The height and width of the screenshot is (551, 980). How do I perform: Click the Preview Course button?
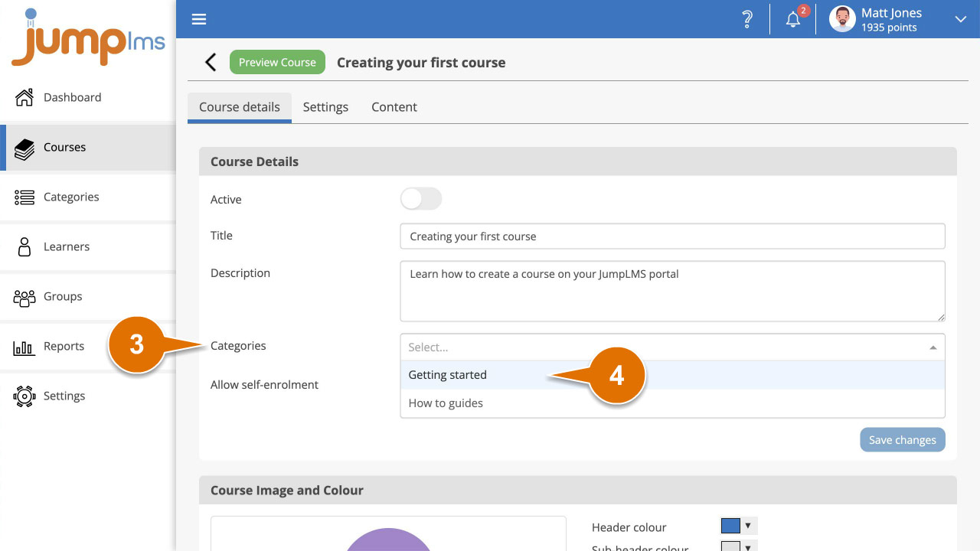click(277, 63)
